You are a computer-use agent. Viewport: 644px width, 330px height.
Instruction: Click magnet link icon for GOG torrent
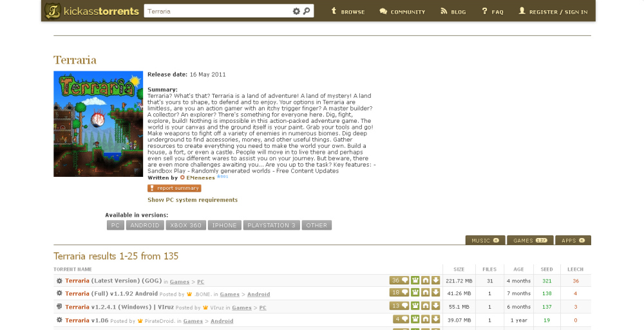click(426, 280)
